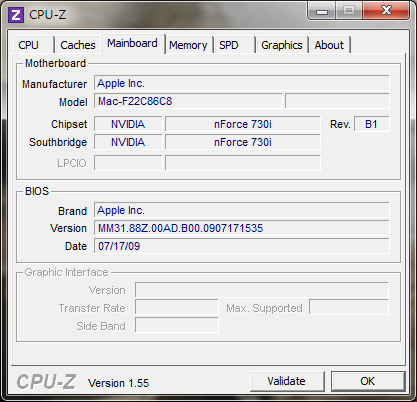Click the Graphic Interface Version field
Image resolution: width=417 pixels, height=402 pixels.
[262, 290]
